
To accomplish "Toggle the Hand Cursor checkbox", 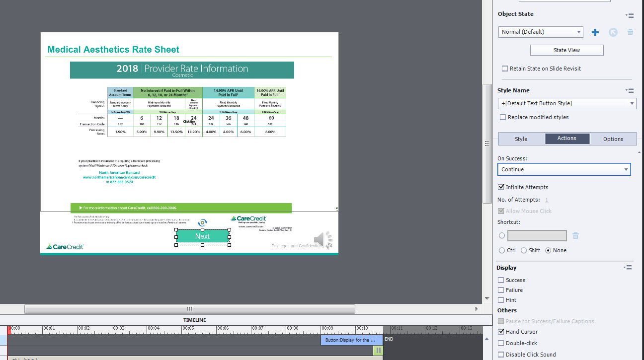I will (x=501, y=332).
